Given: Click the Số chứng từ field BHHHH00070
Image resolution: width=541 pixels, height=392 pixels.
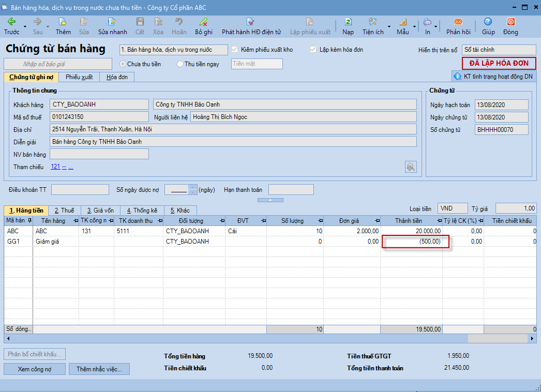Looking at the screenshot, I should coord(501,130).
